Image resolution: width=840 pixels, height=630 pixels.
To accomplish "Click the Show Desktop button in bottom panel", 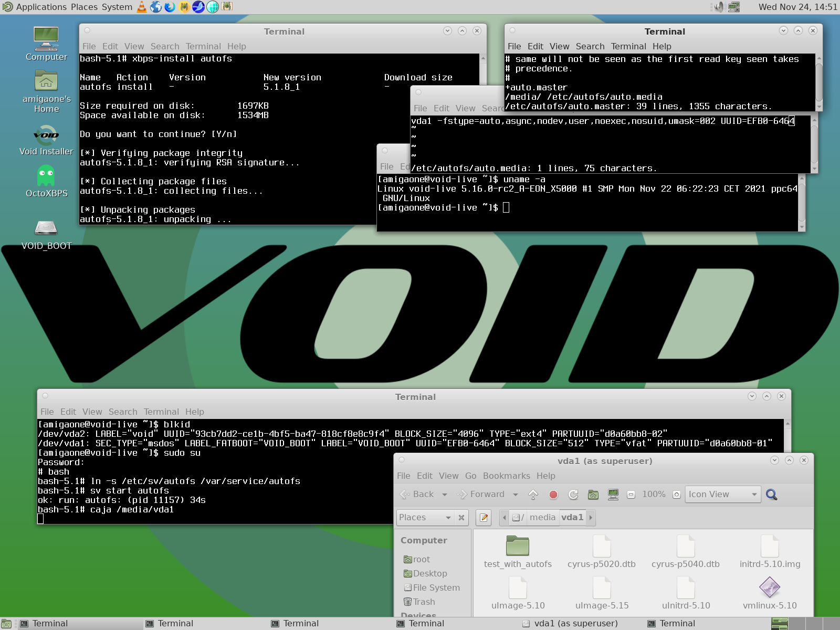I will (6, 624).
